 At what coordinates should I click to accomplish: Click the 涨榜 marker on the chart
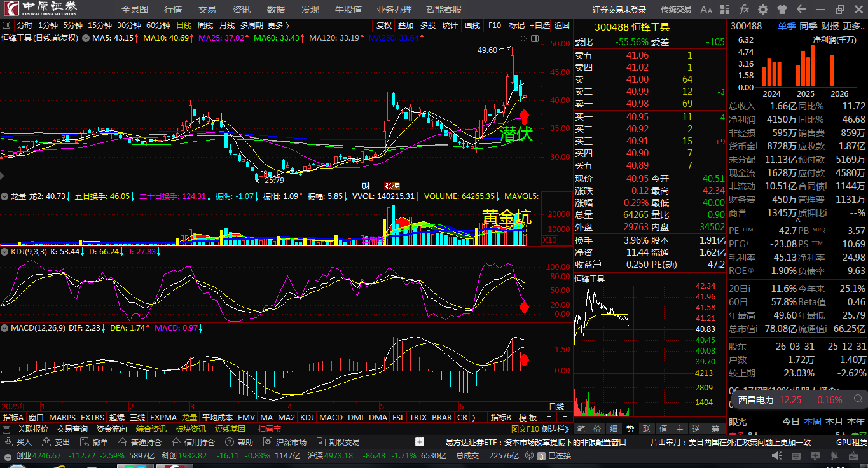[392, 186]
